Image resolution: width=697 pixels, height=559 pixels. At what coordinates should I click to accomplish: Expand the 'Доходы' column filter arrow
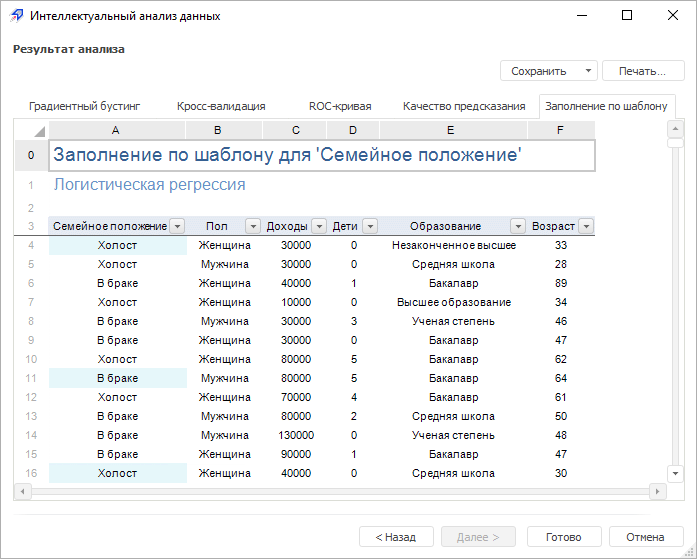(318, 226)
